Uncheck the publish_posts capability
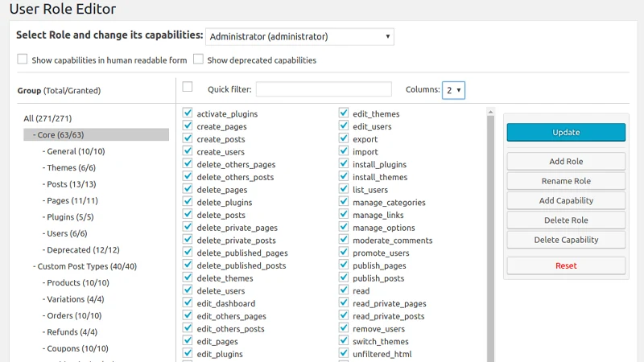Viewport: 644px width, 362px height. coord(344,278)
